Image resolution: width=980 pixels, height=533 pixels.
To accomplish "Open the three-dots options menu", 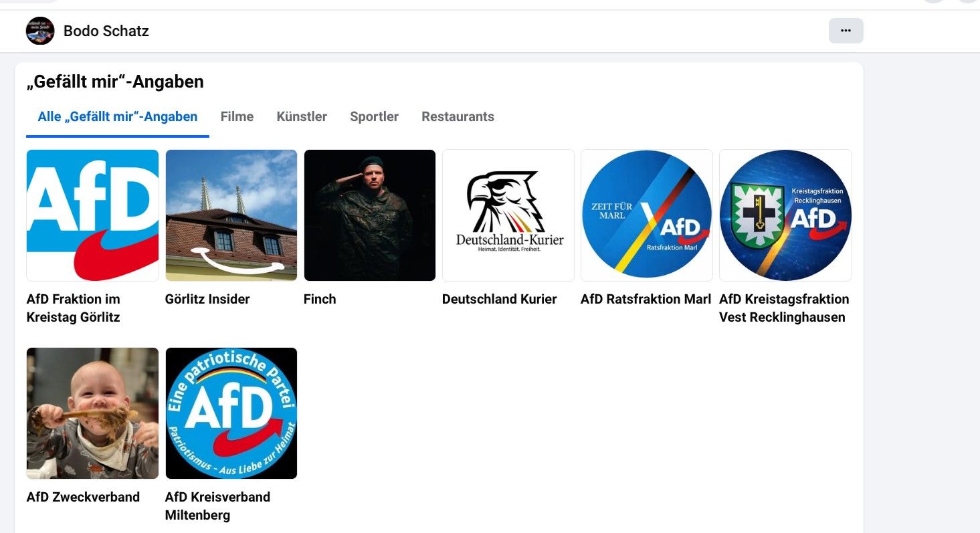I will tap(846, 31).
